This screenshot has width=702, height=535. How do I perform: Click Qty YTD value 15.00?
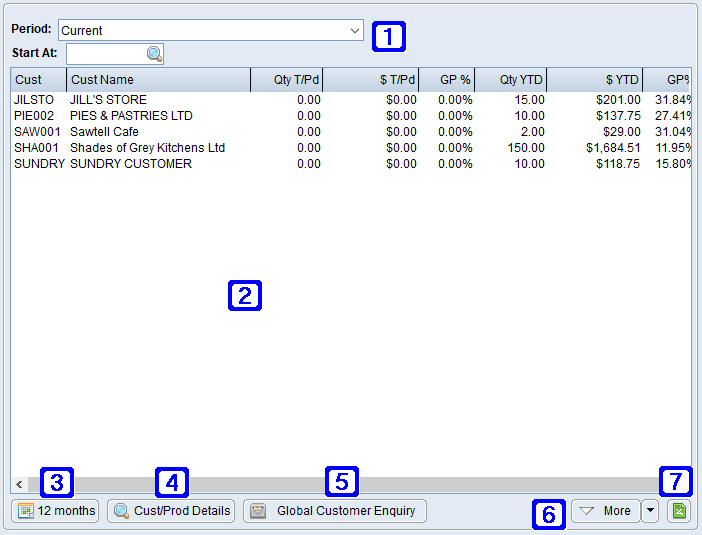[529, 100]
